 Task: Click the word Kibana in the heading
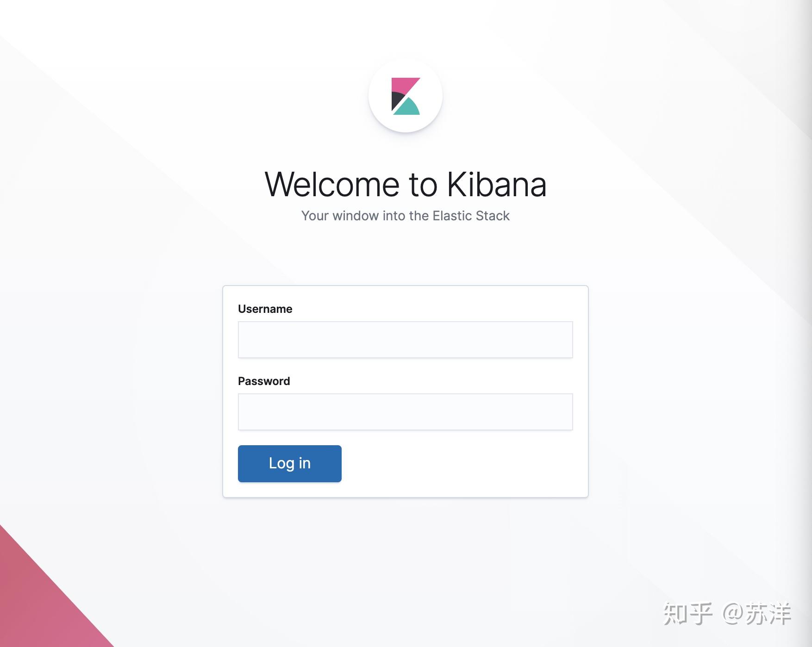(497, 185)
